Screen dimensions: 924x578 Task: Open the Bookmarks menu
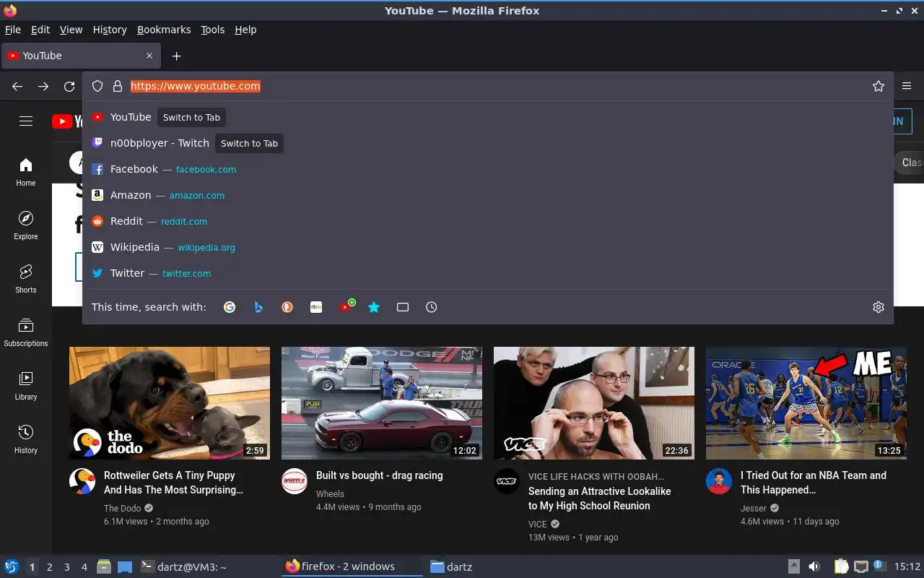pos(164,30)
